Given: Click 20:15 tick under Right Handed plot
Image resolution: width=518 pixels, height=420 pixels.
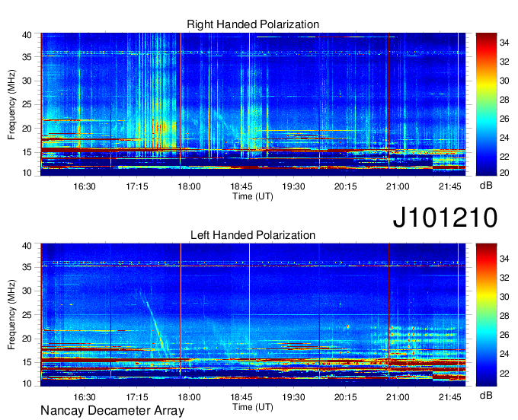Looking at the screenshot, I should (346, 186).
